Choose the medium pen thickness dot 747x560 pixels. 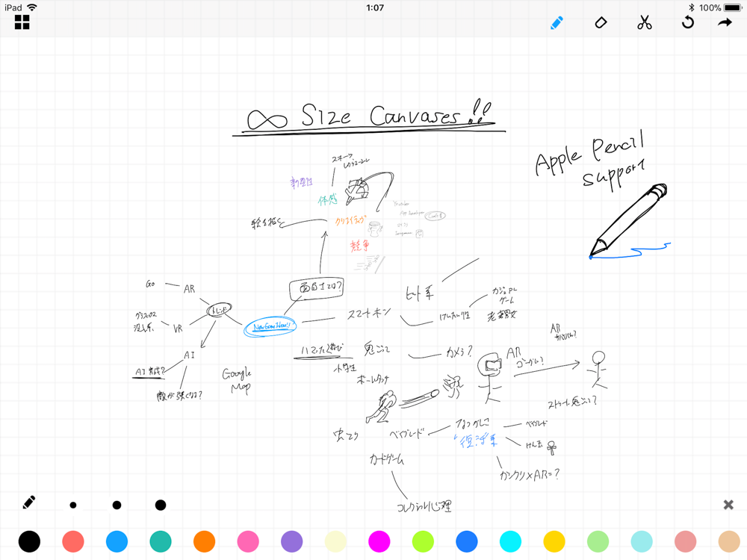117,505
